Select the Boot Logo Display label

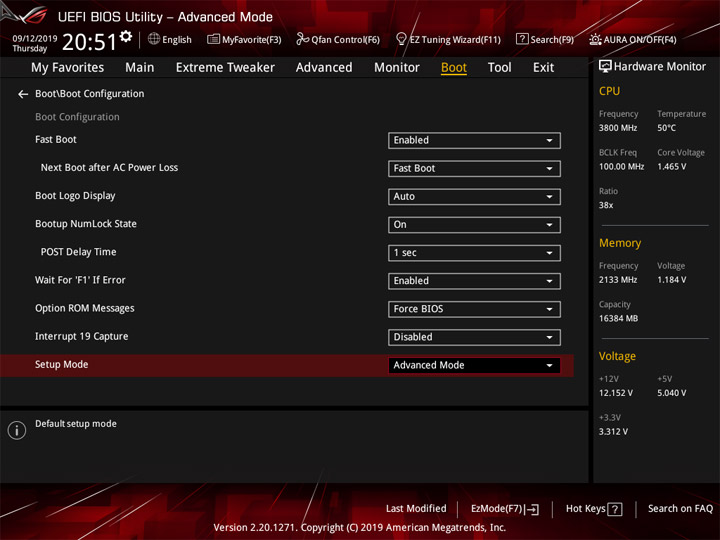pyautogui.click(x=75, y=196)
